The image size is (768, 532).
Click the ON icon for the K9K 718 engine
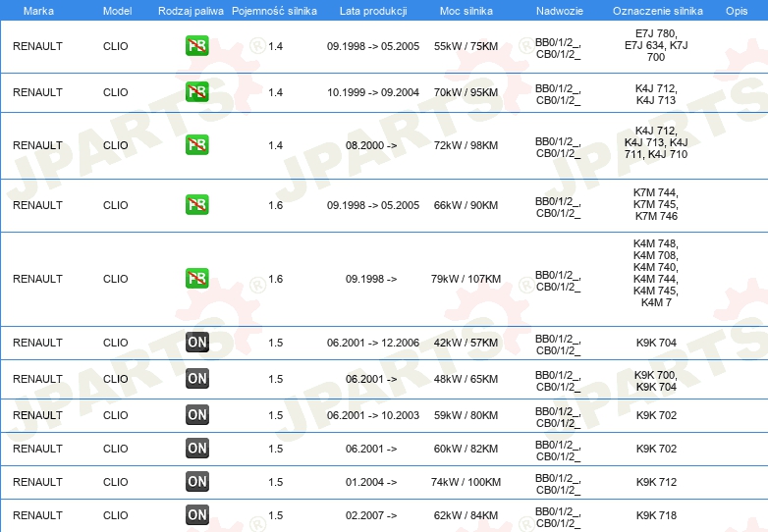(x=196, y=515)
